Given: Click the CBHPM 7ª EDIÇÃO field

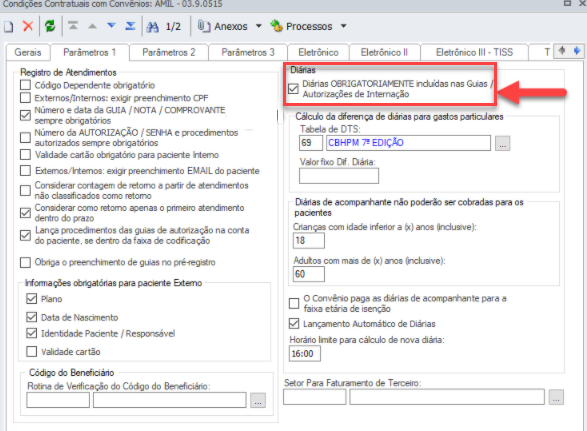Looking at the screenshot, I should pyautogui.click(x=408, y=143).
